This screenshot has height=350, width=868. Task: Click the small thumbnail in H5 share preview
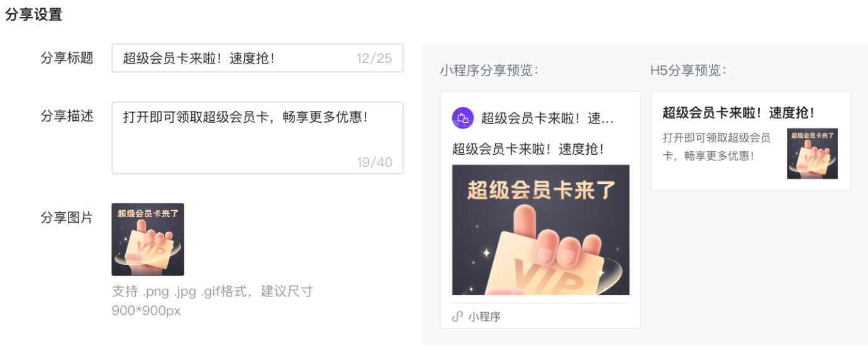[812, 154]
